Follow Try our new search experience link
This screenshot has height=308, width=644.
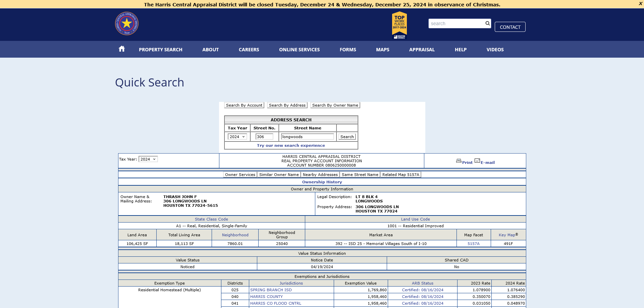pos(291,145)
